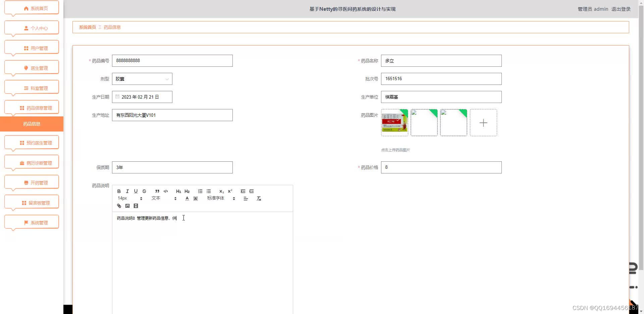Click the 退出登录 logout link
The width and height of the screenshot is (644, 314).
[621, 9]
